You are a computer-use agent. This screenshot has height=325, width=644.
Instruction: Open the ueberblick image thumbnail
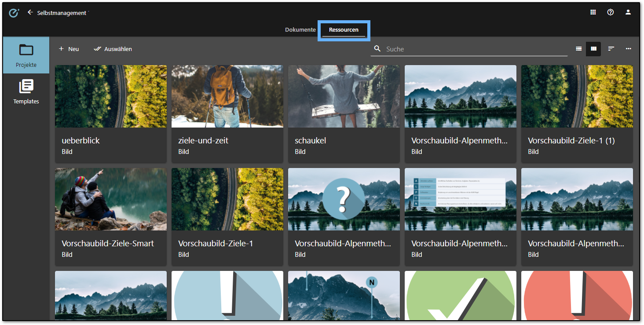111,96
